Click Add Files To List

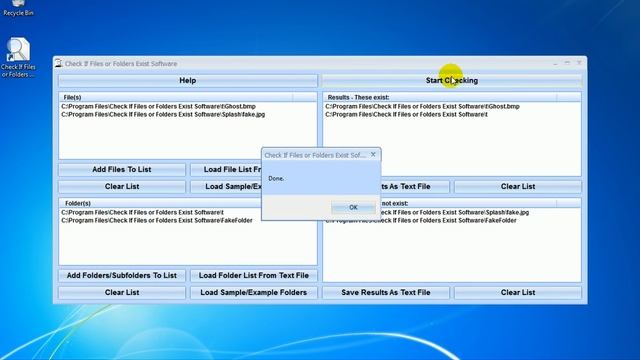(122, 169)
